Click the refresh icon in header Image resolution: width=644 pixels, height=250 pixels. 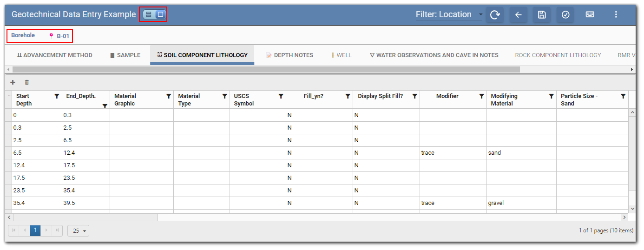point(495,15)
